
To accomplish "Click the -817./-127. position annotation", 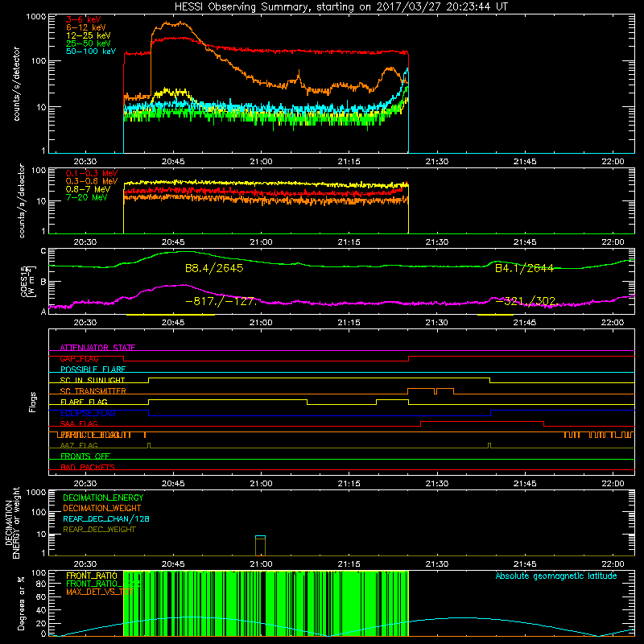I will point(221,301).
